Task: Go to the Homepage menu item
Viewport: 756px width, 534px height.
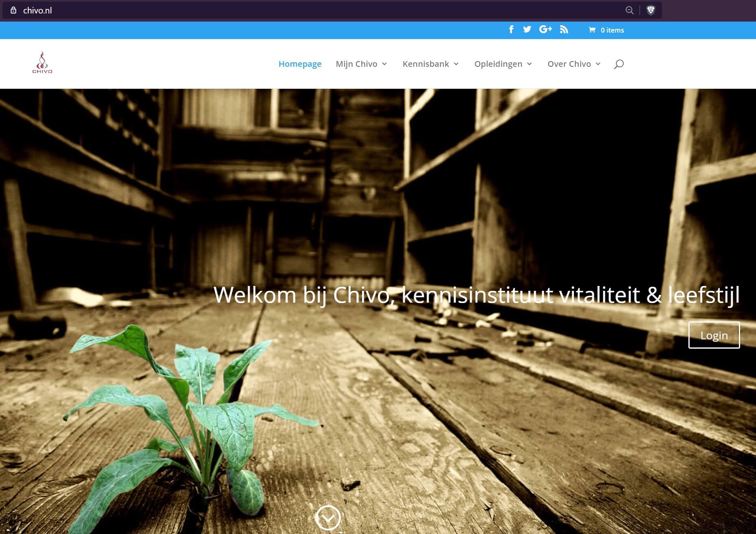Action: tap(300, 64)
